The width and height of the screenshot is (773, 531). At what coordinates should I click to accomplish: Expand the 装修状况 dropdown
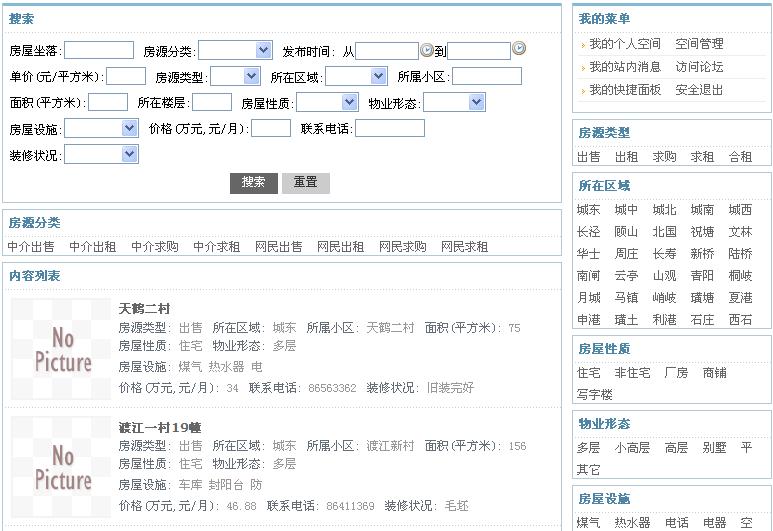click(x=102, y=154)
